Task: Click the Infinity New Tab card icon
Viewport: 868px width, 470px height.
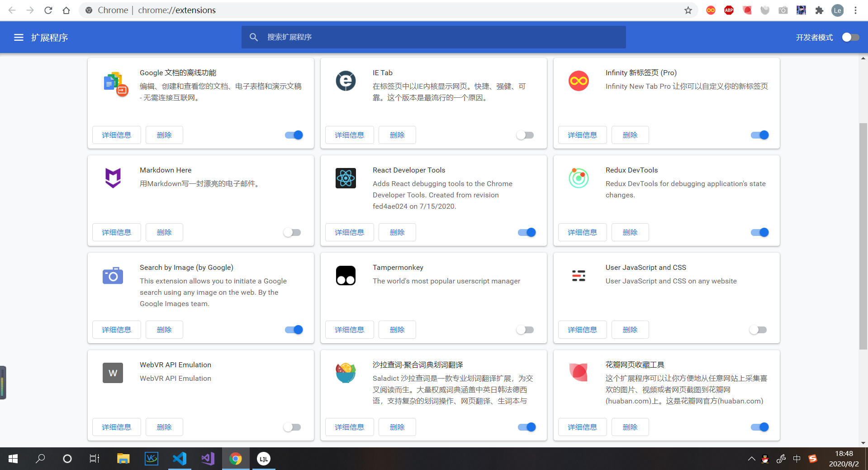Action: click(579, 81)
